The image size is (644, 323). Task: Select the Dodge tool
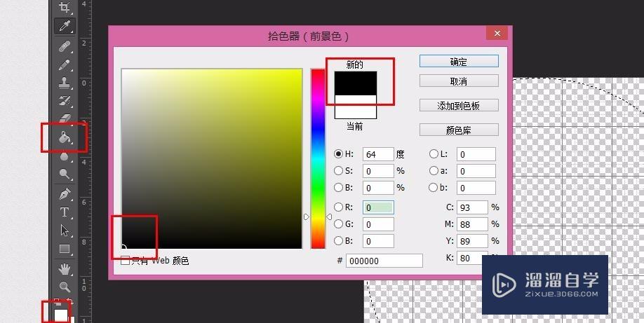pos(65,174)
